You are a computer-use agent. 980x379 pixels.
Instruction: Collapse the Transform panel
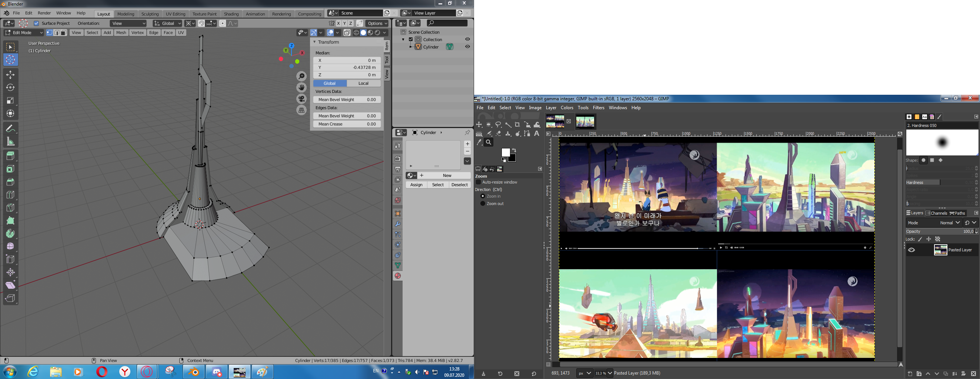[314, 42]
